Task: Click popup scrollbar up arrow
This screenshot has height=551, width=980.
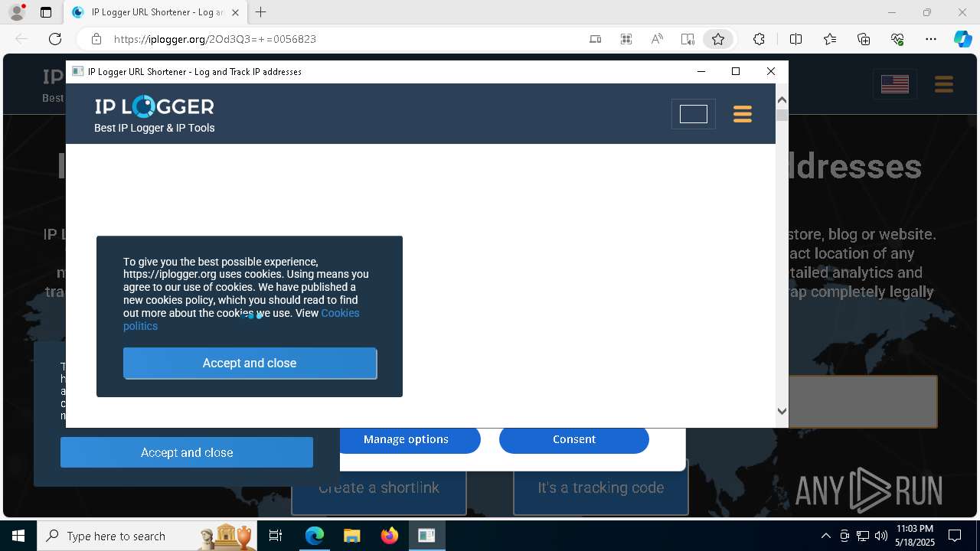Action: pos(782,99)
